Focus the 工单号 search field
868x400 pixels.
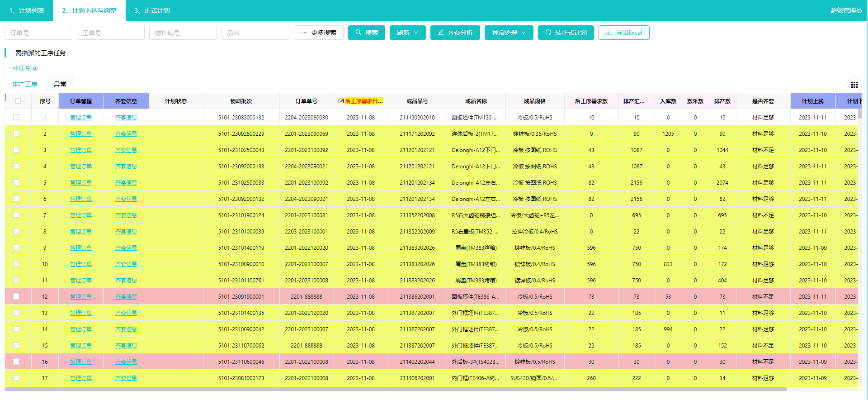111,33
